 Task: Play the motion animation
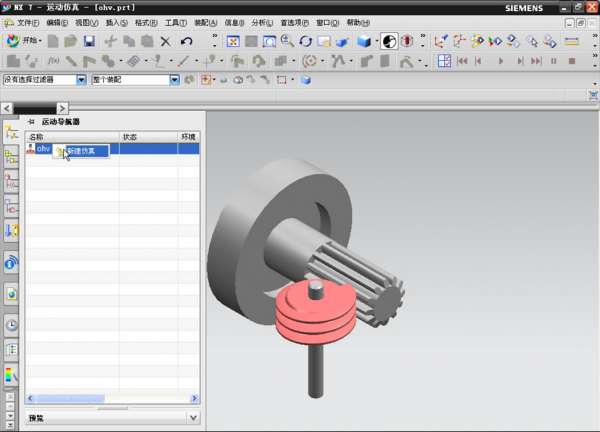click(x=500, y=61)
